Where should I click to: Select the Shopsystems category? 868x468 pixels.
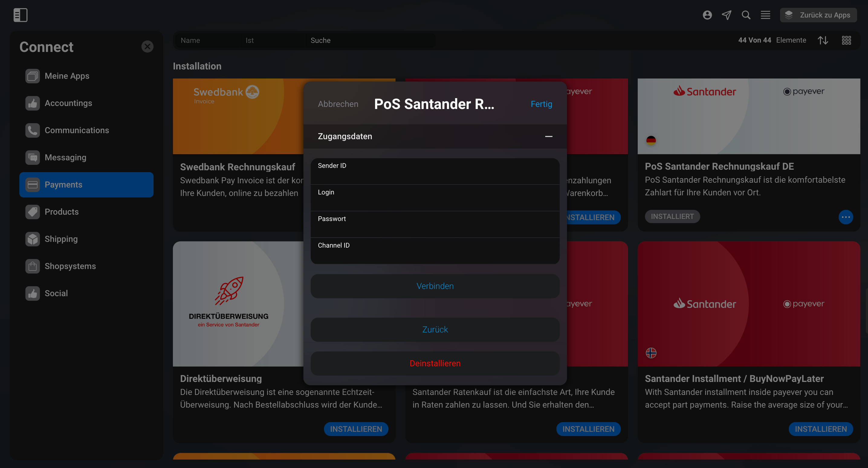pos(86,266)
